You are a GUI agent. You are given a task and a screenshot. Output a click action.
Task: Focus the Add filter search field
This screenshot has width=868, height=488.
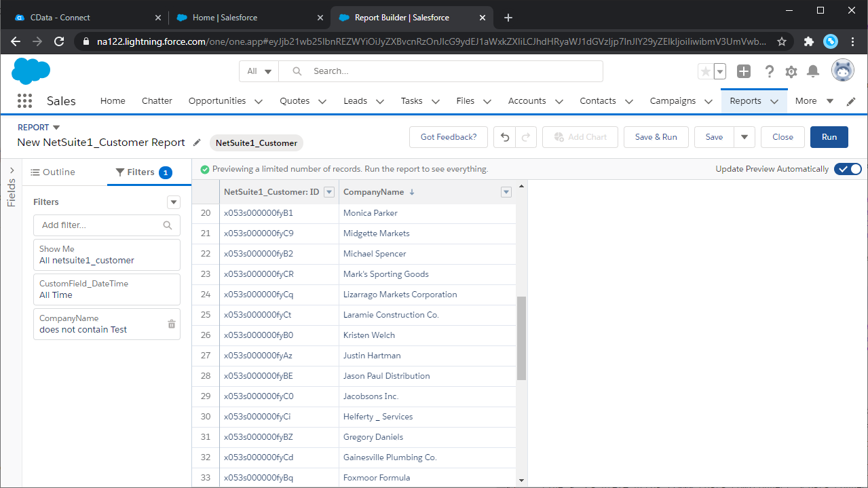[x=107, y=225]
